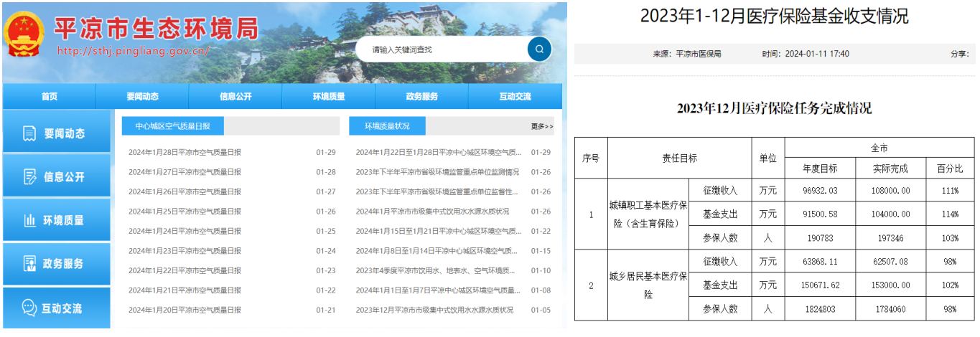Open the site URL sthj.pingliang.gov.cn link

(x=133, y=51)
